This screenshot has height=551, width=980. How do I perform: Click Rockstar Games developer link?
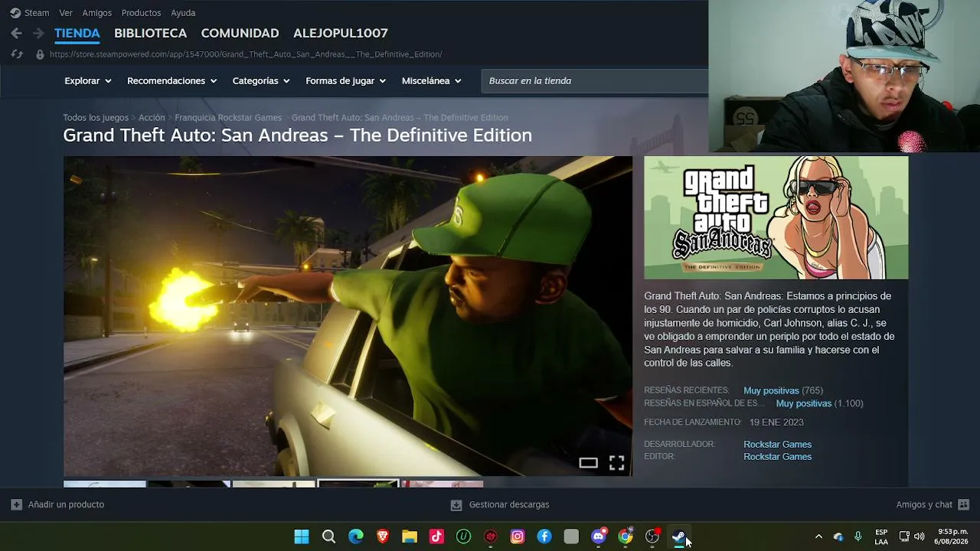[777, 445]
